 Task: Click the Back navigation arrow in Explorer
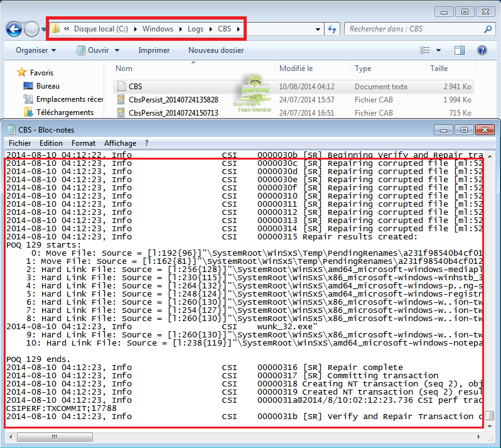[14, 29]
